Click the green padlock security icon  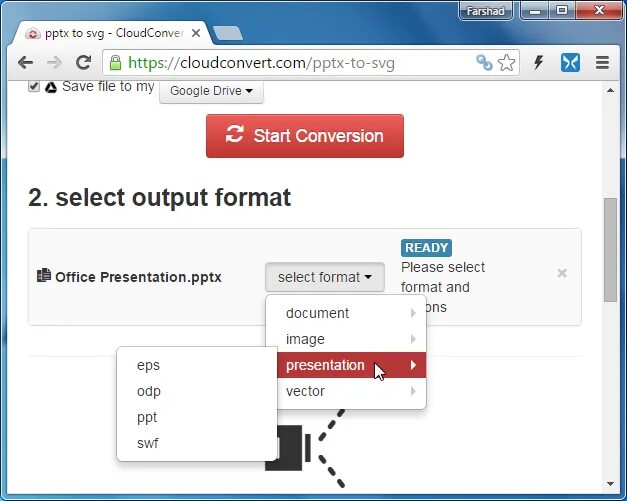116,63
